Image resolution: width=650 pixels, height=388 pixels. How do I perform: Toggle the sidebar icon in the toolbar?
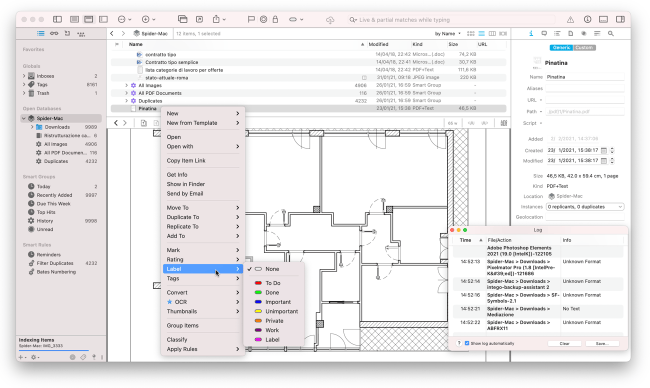pyautogui.click(x=58, y=19)
